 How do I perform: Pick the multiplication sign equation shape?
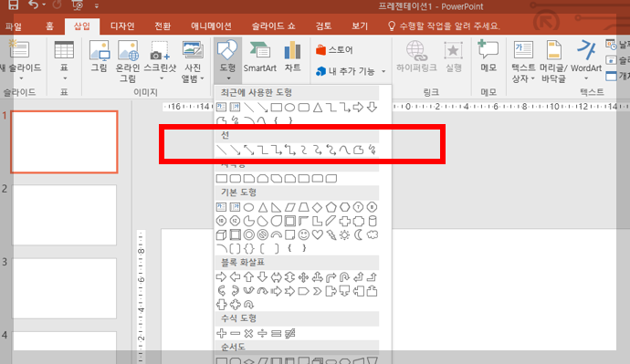coord(248,333)
